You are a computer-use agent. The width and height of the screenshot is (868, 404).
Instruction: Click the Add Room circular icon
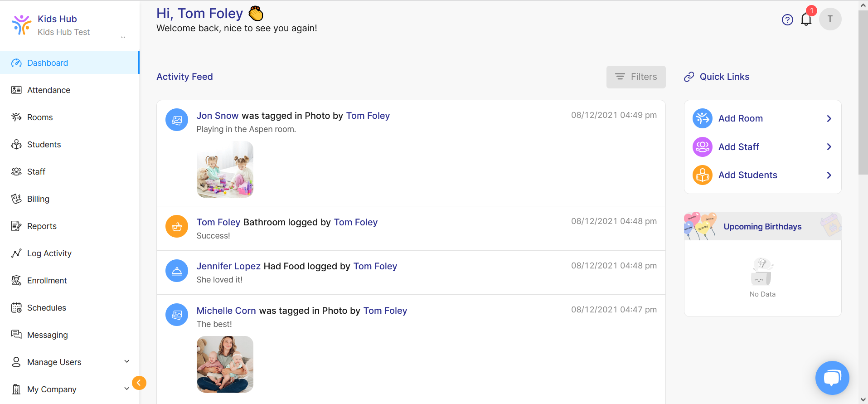(702, 118)
